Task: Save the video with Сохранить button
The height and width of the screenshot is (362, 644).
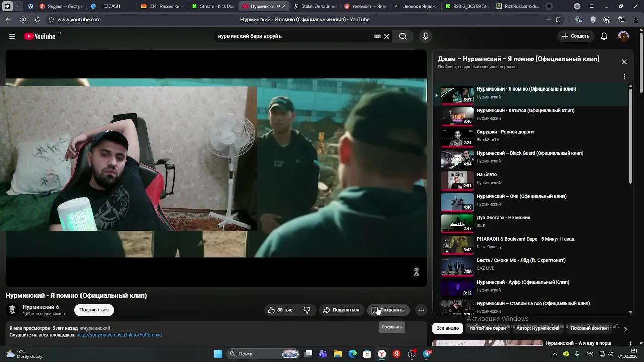Action: (388, 310)
